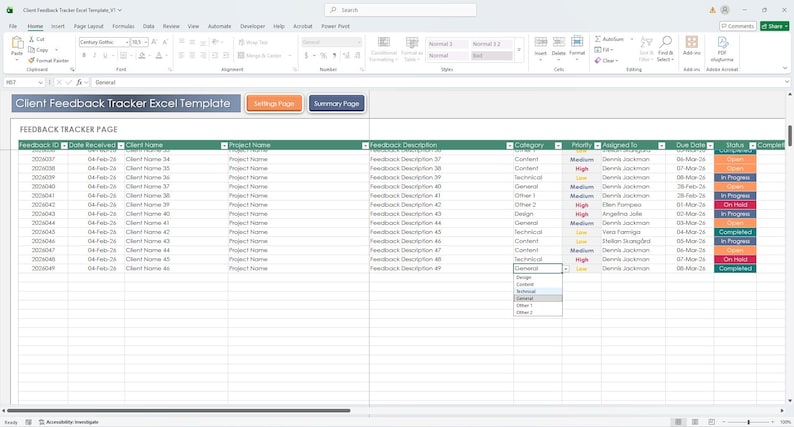Open the Number Format General dropdown
This screenshot has width=794, height=427.
coord(359,42)
